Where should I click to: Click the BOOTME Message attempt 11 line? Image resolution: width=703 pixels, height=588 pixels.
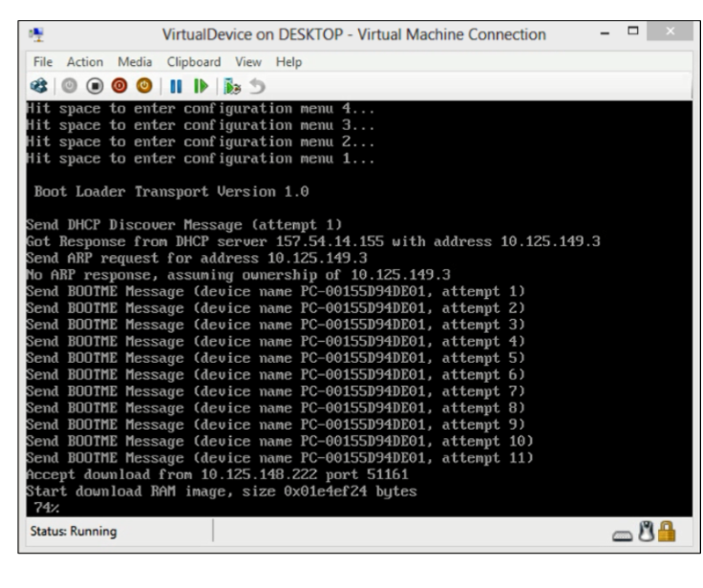(280, 458)
